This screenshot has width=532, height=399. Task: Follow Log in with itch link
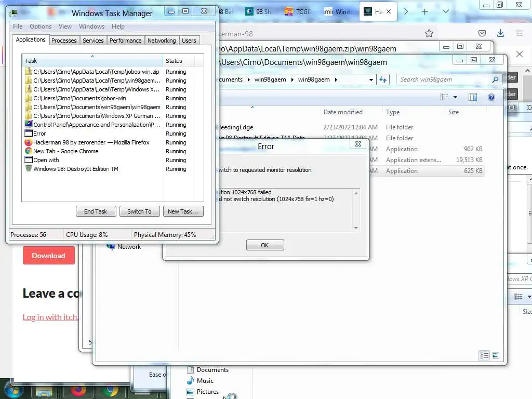click(x=50, y=317)
